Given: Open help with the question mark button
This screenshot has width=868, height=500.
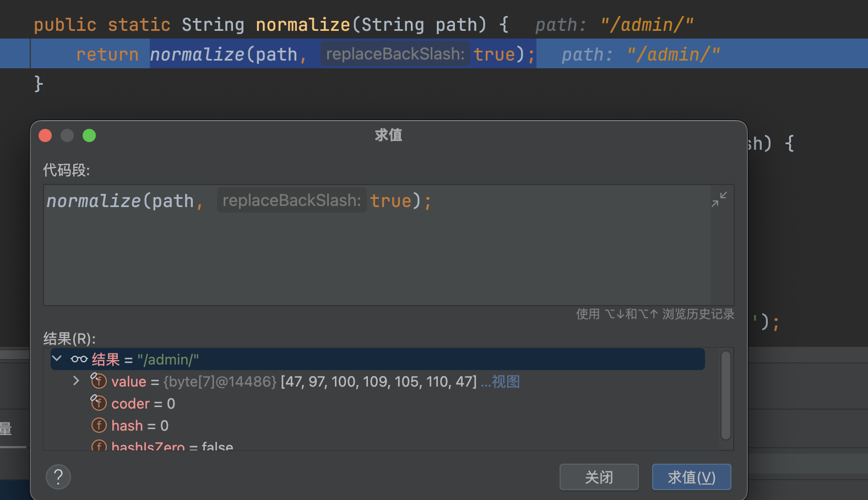Looking at the screenshot, I should 58,477.
